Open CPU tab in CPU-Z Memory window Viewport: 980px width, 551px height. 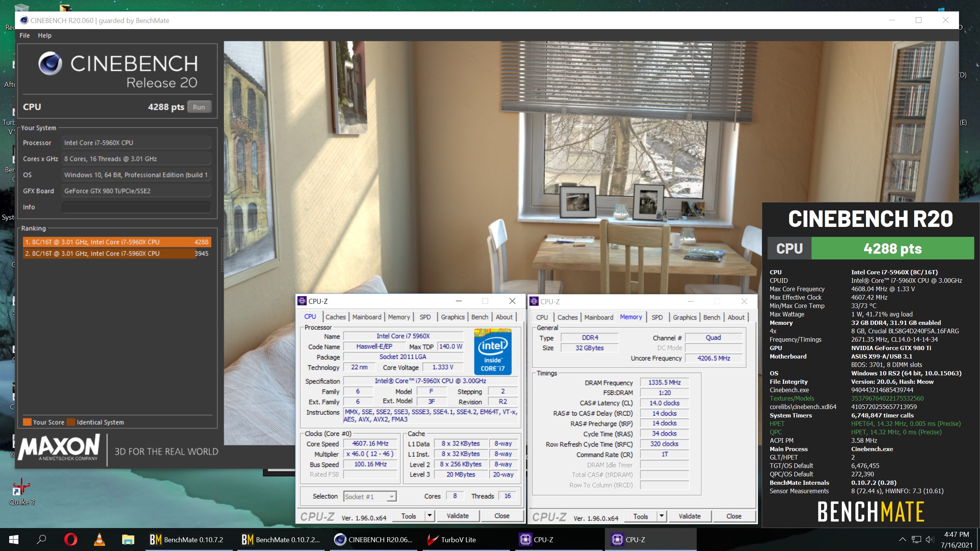click(x=542, y=317)
